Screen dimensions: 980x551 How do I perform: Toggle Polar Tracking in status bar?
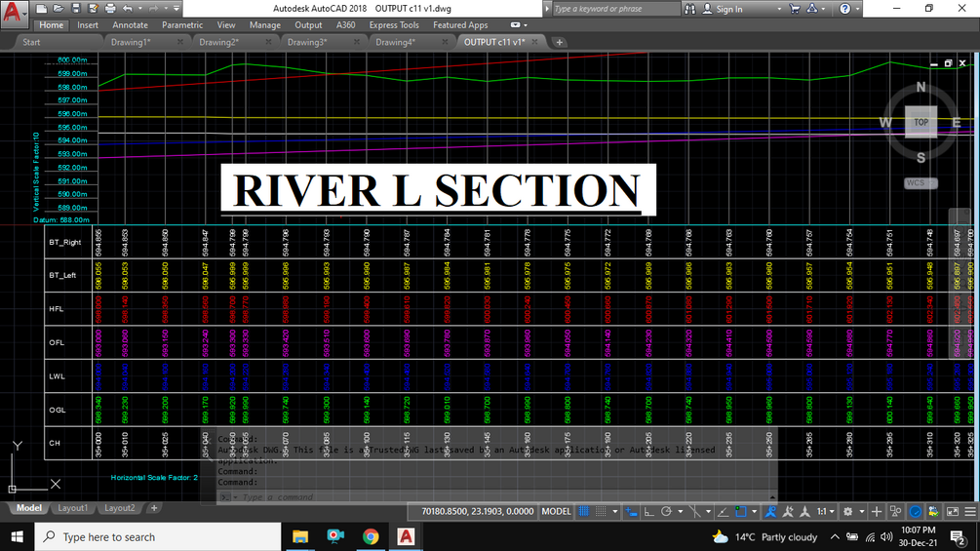pyautogui.click(x=666, y=512)
